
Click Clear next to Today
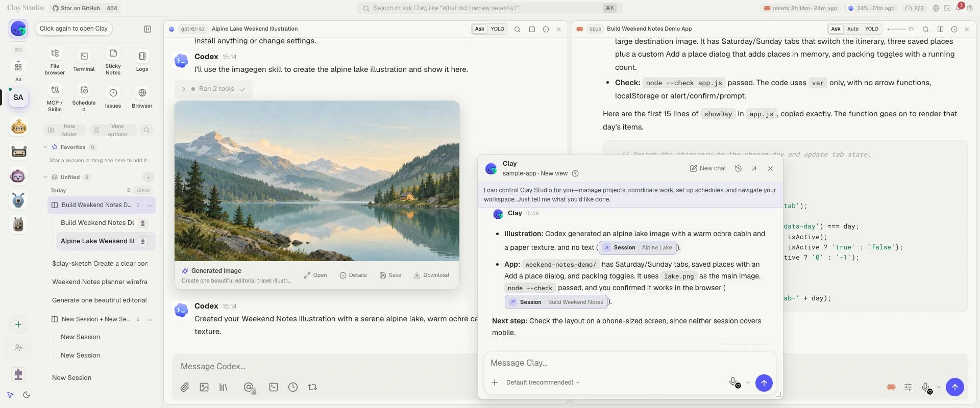point(143,190)
